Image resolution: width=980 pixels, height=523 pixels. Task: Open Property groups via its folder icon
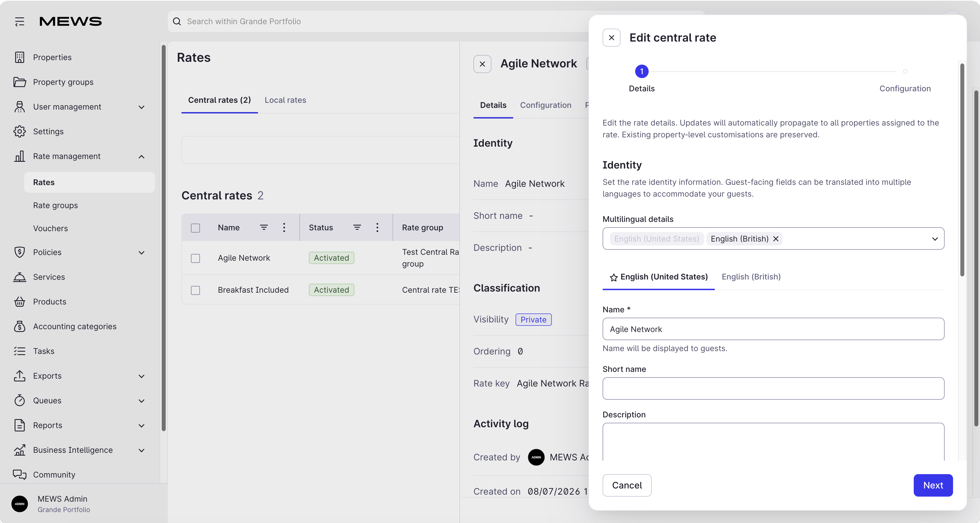pyautogui.click(x=19, y=82)
